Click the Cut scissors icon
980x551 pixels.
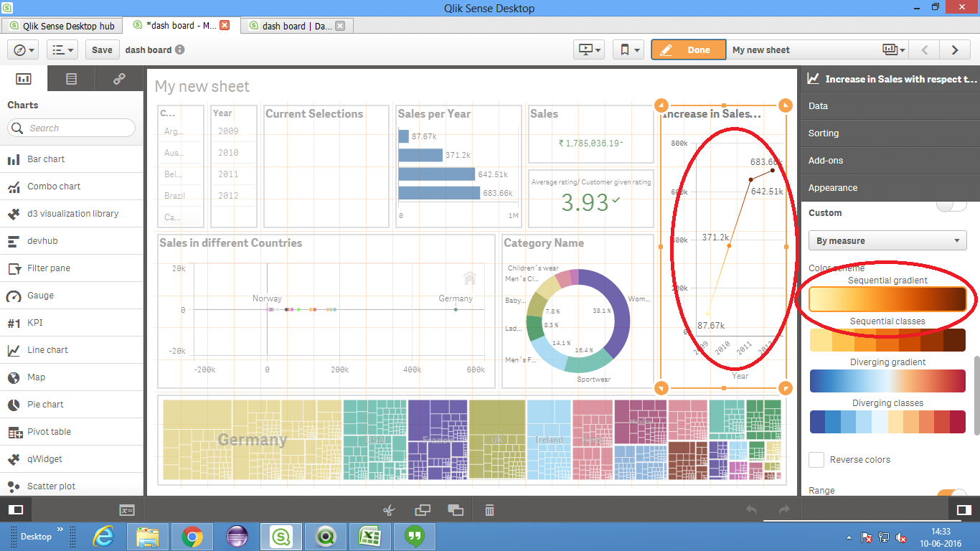coord(389,510)
